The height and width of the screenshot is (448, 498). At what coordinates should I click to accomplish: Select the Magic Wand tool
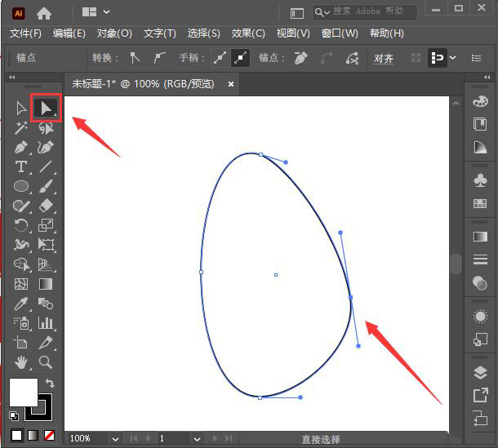(21, 128)
